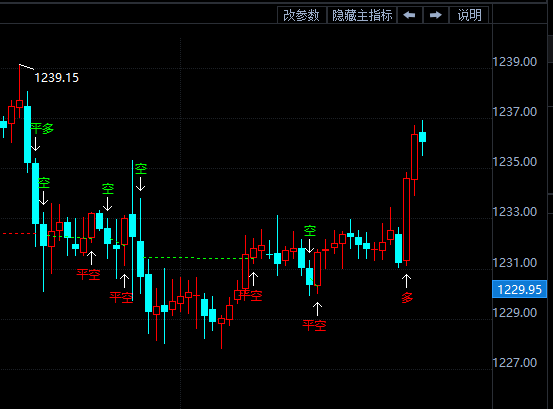Click the red dashed horizontal line at left

click(x=19, y=233)
